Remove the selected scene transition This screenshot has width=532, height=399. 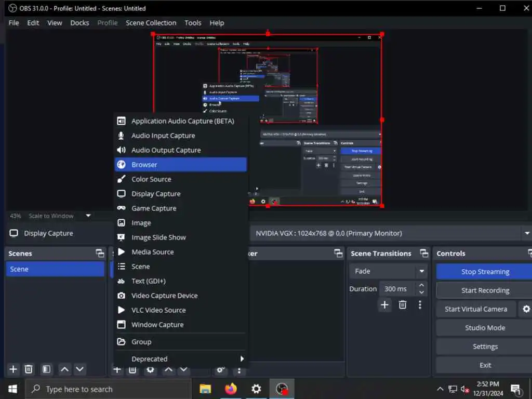click(x=403, y=304)
